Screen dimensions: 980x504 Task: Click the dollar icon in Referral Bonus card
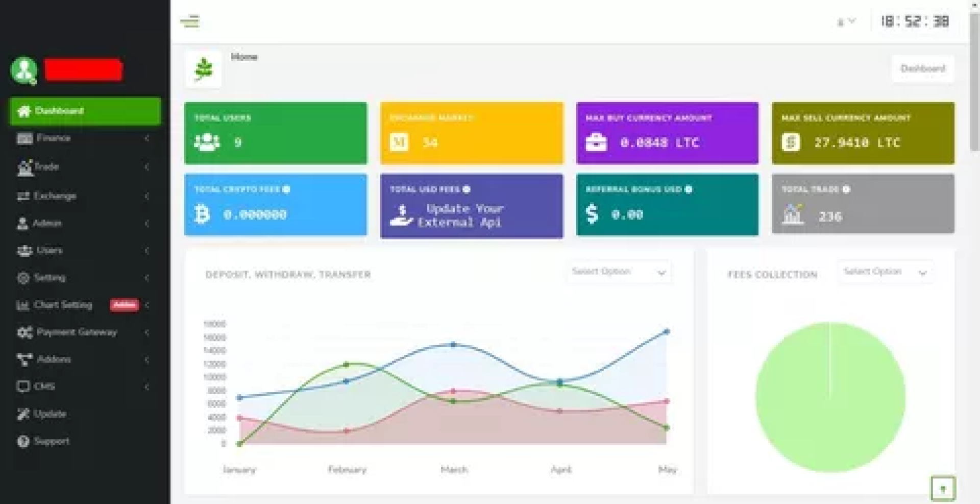[592, 214]
